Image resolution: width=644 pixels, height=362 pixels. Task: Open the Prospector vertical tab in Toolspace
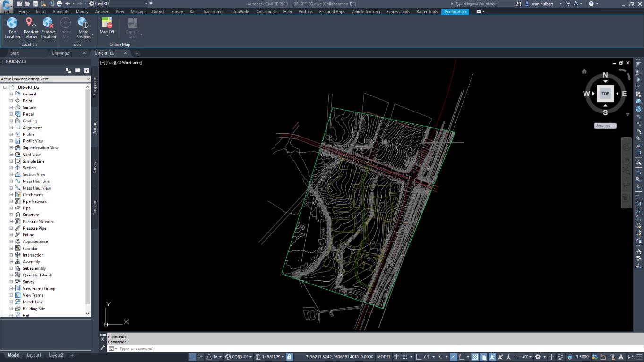tap(94, 86)
